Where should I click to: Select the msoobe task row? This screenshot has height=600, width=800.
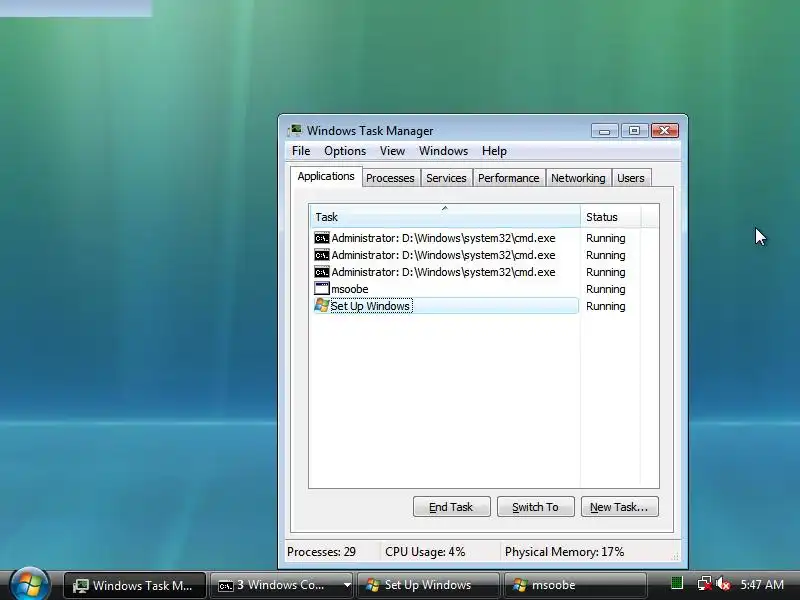pos(445,289)
